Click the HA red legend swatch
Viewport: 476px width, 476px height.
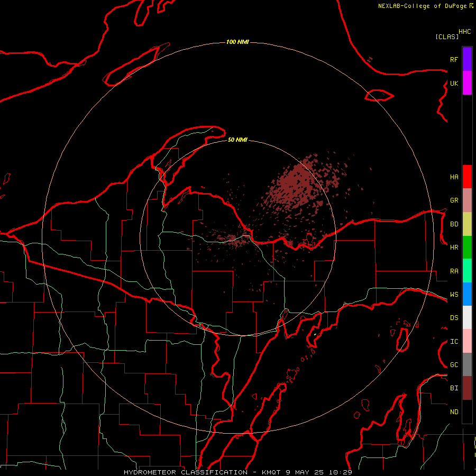467,177
